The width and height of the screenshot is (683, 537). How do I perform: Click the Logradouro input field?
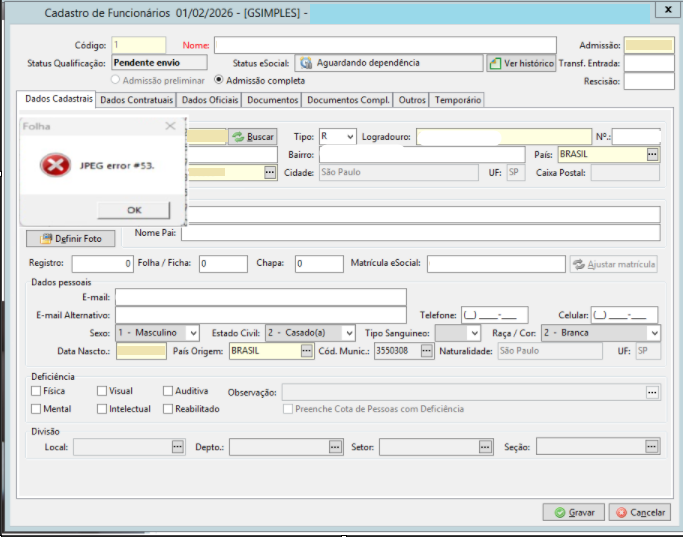504,137
